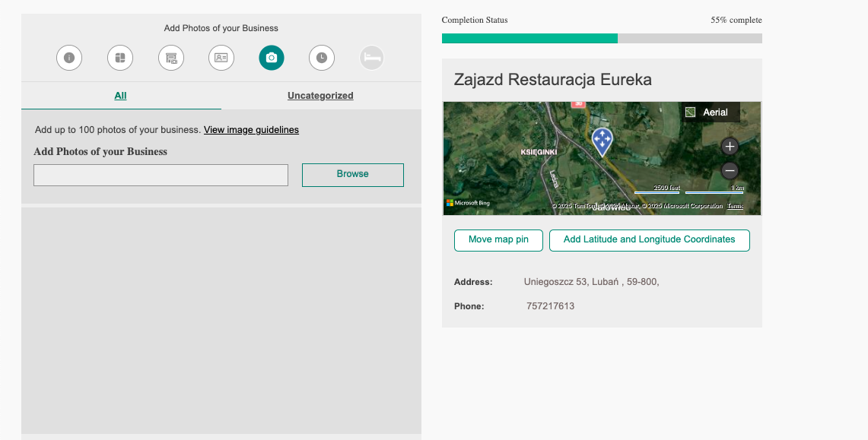Open the View image guidelines link
The width and height of the screenshot is (868, 440).
pos(251,130)
